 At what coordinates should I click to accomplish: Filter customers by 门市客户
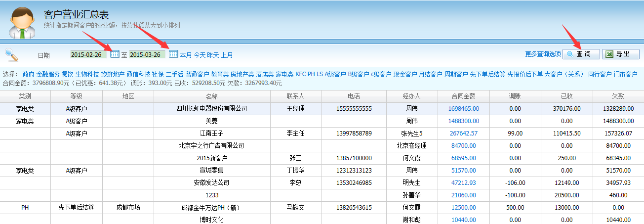(x=625, y=74)
